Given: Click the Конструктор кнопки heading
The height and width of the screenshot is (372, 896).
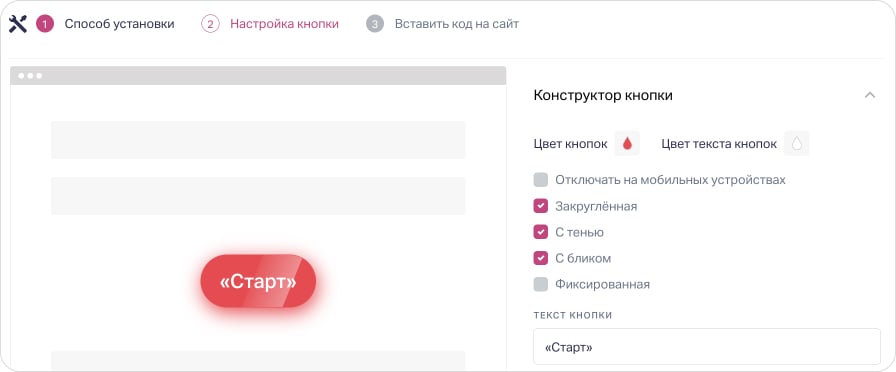Looking at the screenshot, I should (603, 95).
